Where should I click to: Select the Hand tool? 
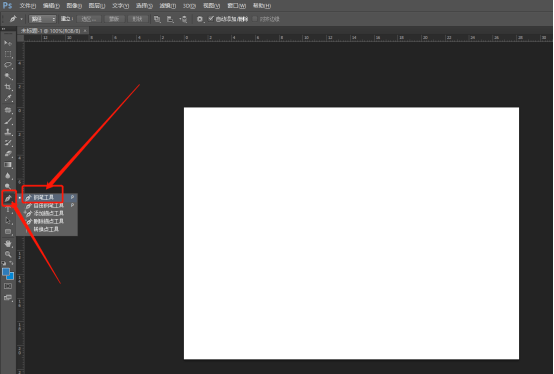coord(8,243)
